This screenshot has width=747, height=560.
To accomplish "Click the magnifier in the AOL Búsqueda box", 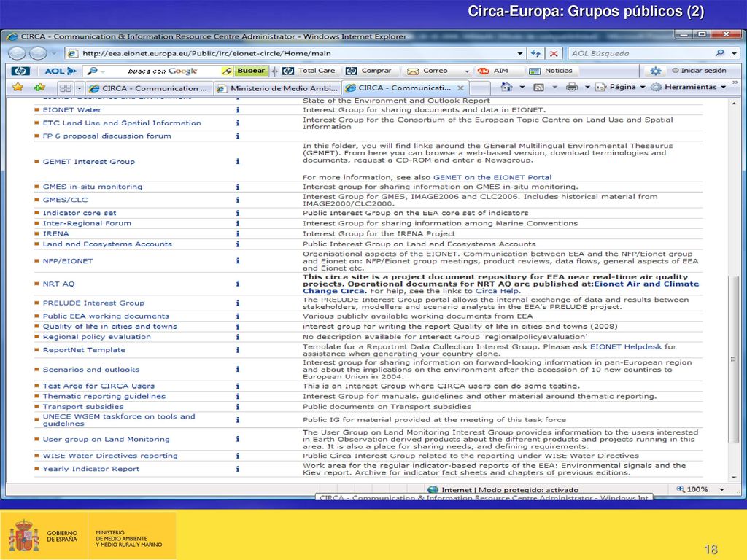I will (720, 52).
